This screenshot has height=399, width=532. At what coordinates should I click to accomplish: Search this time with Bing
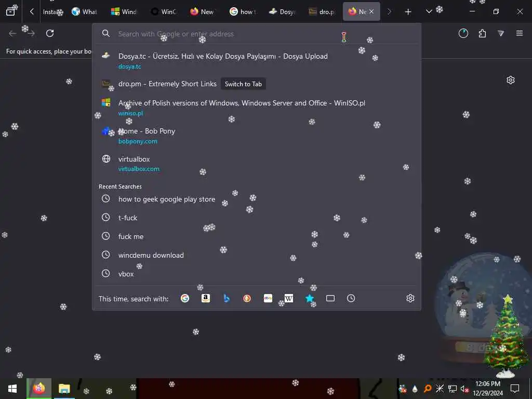(x=227, y=298)
